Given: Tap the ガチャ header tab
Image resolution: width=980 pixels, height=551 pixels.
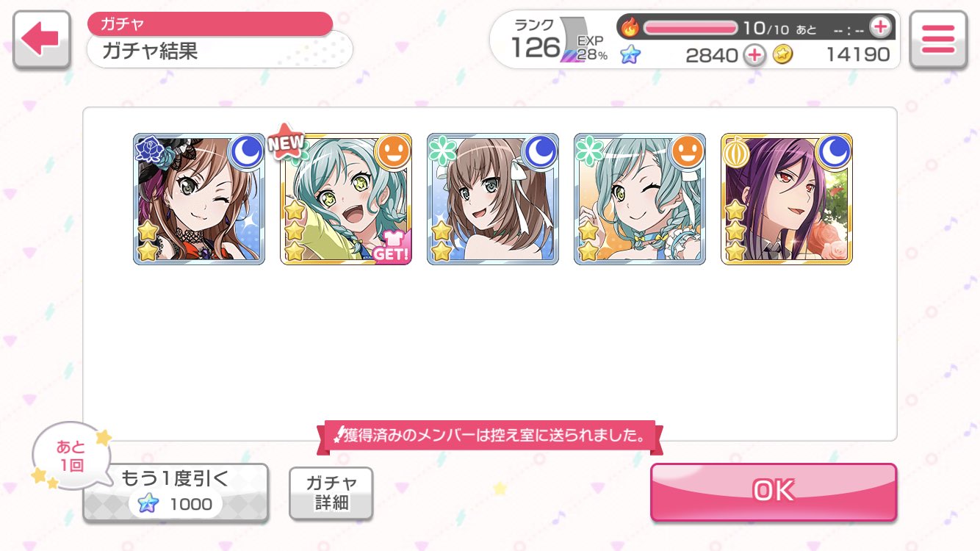Looking at the screenshot, I should tap(210, 24).
